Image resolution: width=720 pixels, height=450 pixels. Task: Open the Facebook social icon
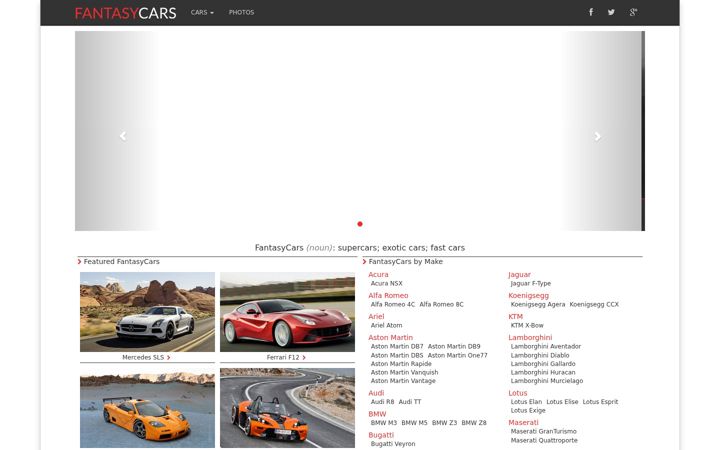tap(591, 12)
